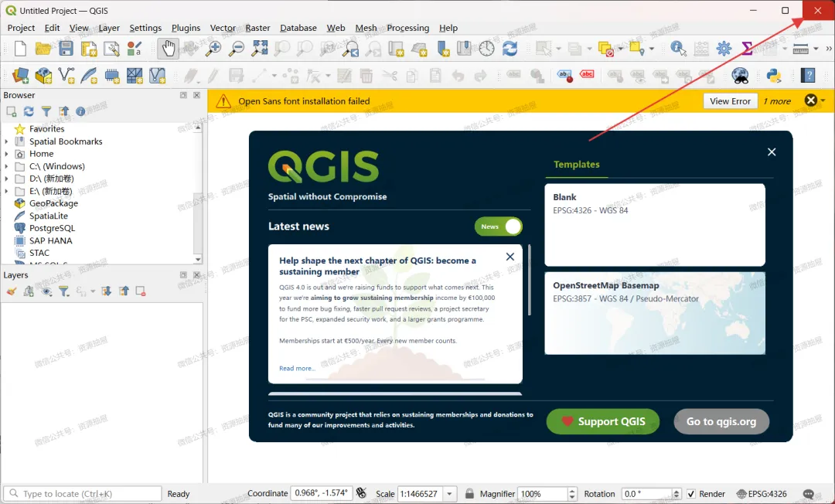Image resolution: width=835 pixels, height=504 pixels.
Task: Save project with the floppy disk icon
Action: [x=66, y=49]
